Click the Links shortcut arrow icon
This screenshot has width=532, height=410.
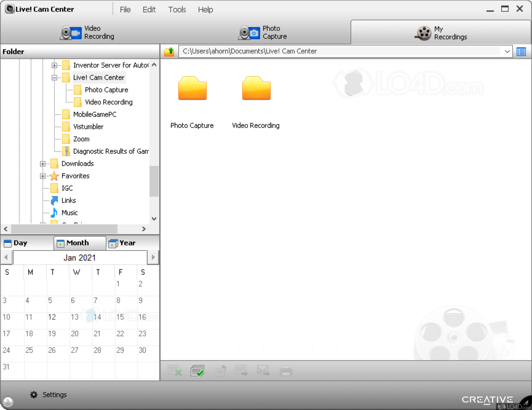54,201
